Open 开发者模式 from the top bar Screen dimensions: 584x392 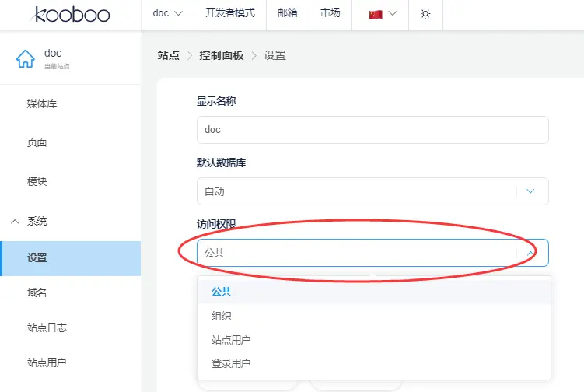pyautogui.click(x=229, y=13)
